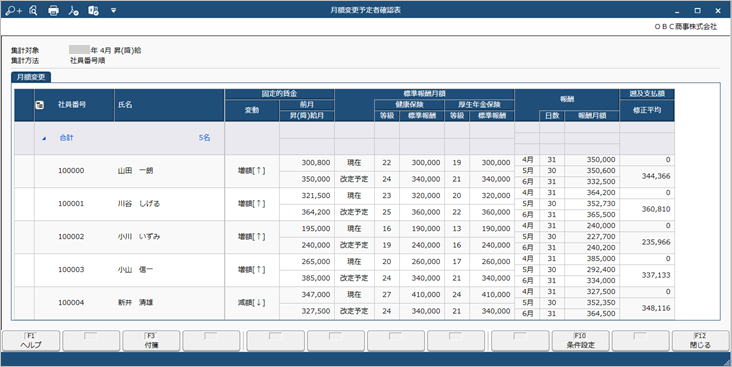Click the 変動 column header
This screenshot has width=732, height=367.
pyautogui.click(x=252, y=111)
